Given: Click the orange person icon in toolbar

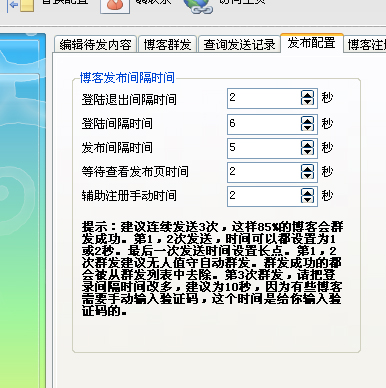Looking at the screenshot, I should [115, 6].
